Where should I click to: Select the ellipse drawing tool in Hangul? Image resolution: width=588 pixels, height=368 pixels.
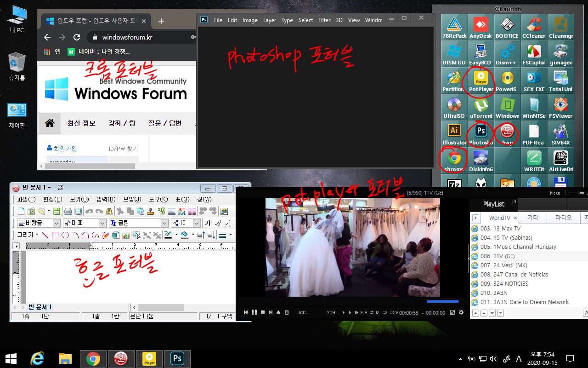65,235
